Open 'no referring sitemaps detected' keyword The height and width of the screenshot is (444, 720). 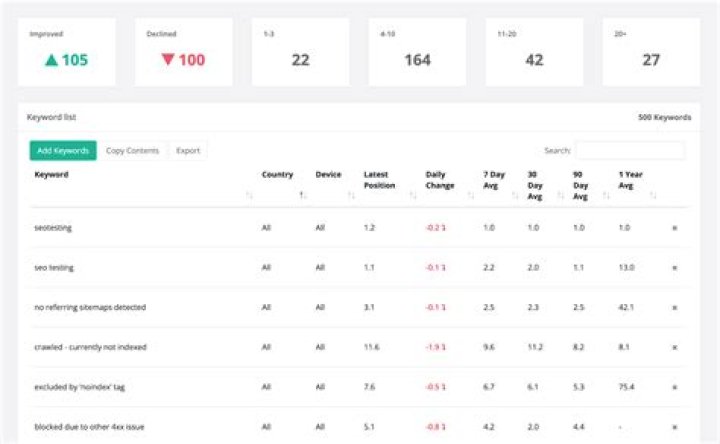point(88,307)
